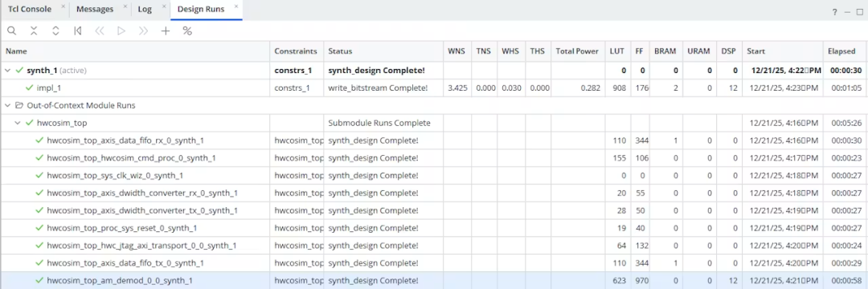Sort by the DSP column header

point(728,51)
